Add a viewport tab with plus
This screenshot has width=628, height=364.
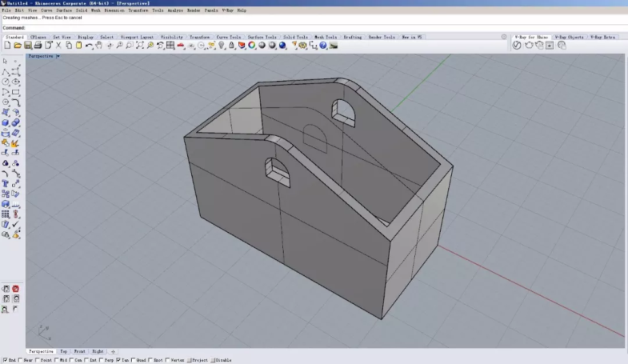(113, 351)
